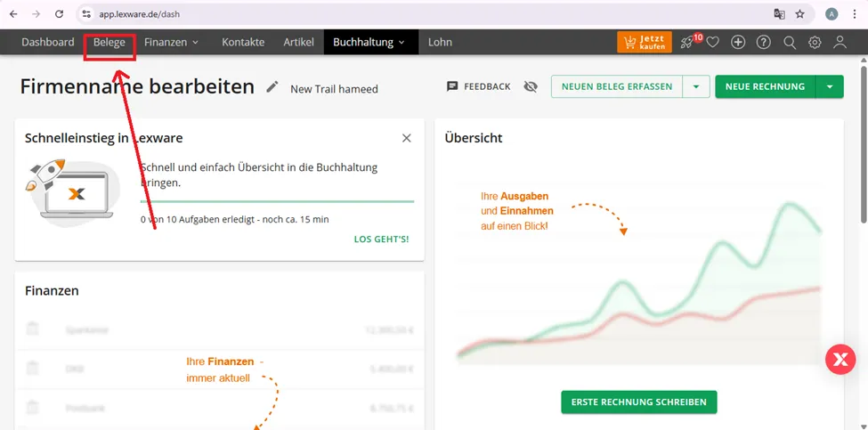Image resolution: width=868 pixels, height=430 pixels.
Task: Open the red floating Lexware X button
Action: 840,360
